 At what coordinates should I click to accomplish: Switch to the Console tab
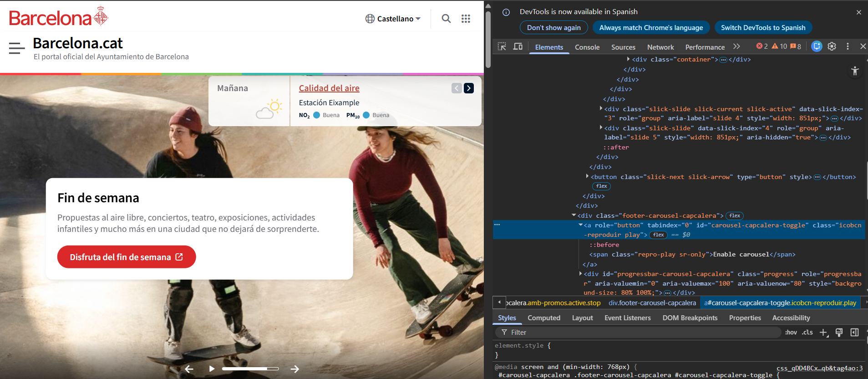tap(587, 47)
